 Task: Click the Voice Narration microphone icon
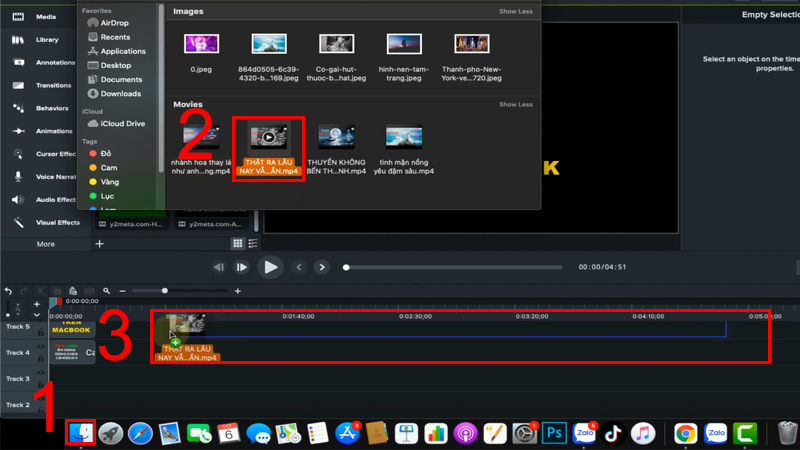(18, 177)
